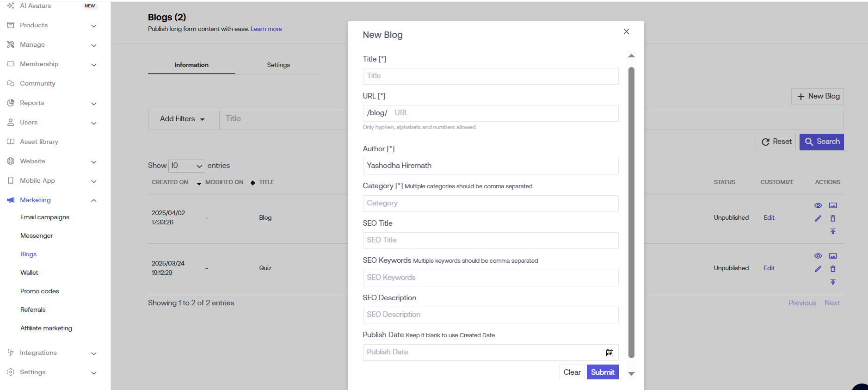Image resolution: width=868 pixels, height=390 pixels.
Task: Open Email campaigns in Marketing menu
Action: click(45, 217)
